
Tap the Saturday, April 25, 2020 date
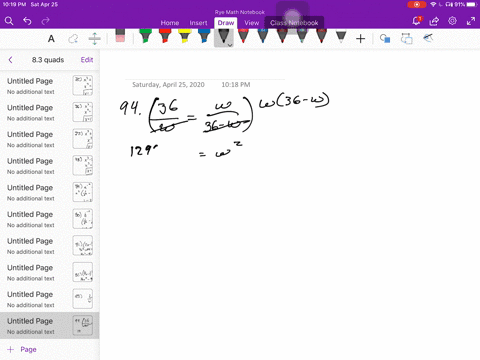click(168, 85)
